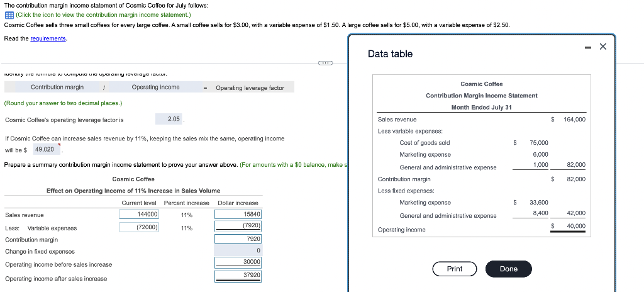Select the Change in fixed expenses 0 field
The image size is (644, 292).
pyautogui.click(x=238, y=250)
